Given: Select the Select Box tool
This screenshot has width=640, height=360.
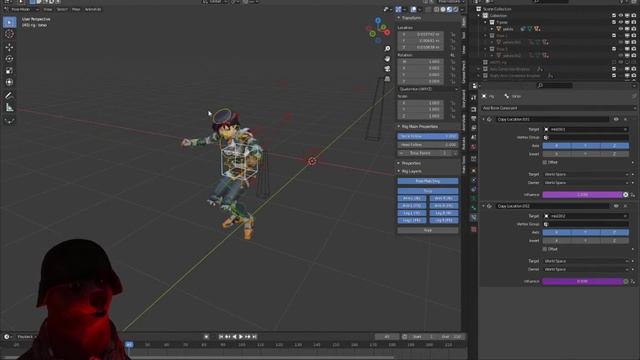Looking at the screenshot, I should [x=9, y=22].
